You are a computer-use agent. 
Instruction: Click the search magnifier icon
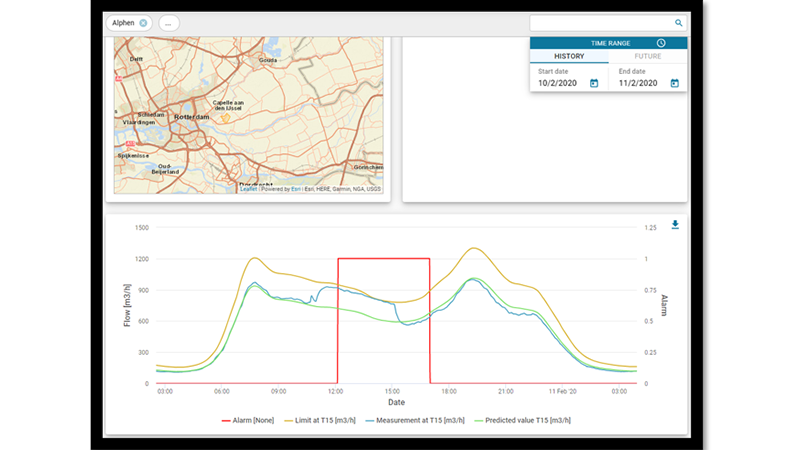pyautogui.click(x=678, y=23)
